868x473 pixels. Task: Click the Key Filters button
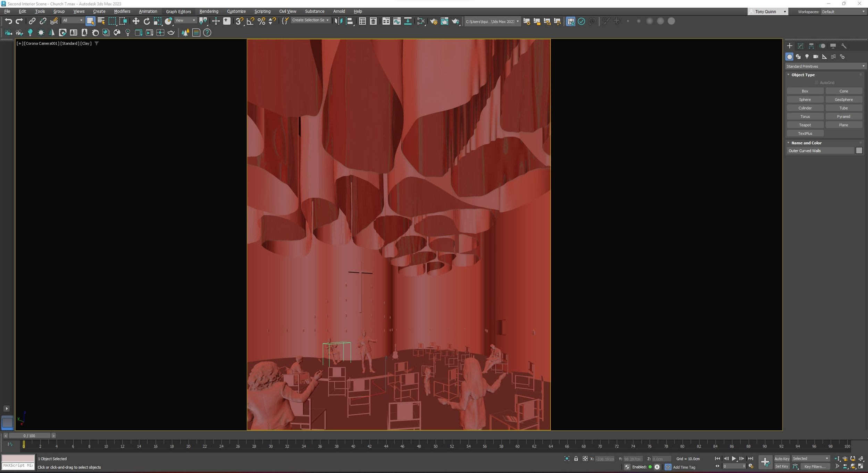coord(815,466)
